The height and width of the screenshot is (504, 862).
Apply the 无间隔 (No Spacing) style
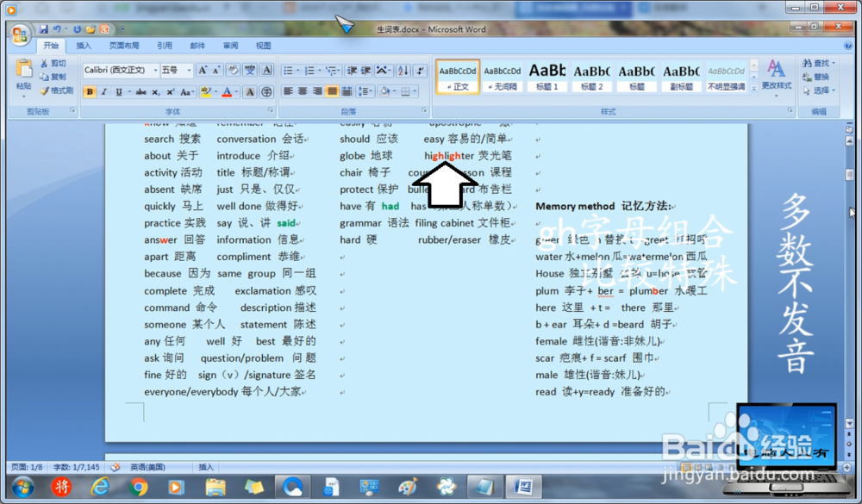coord(503,77)
